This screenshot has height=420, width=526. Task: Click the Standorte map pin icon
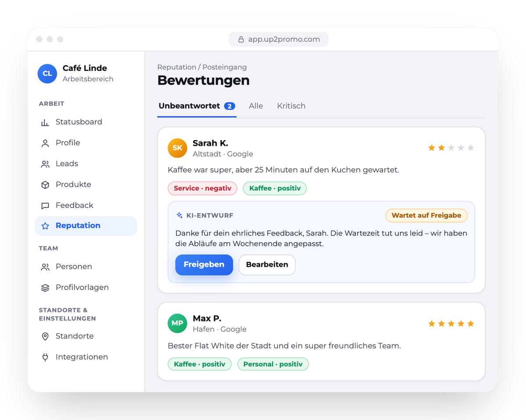(45, 336)
